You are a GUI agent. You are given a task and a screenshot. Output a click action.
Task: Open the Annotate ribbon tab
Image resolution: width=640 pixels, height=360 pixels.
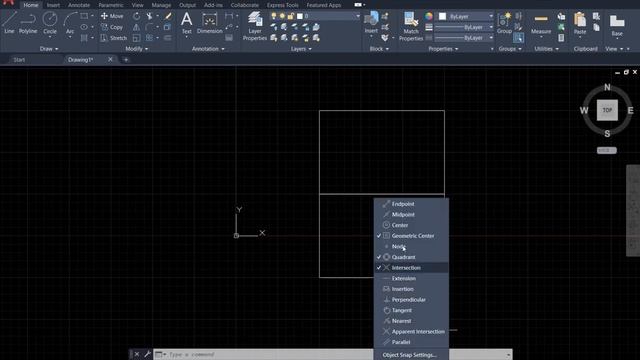point(79,5)
